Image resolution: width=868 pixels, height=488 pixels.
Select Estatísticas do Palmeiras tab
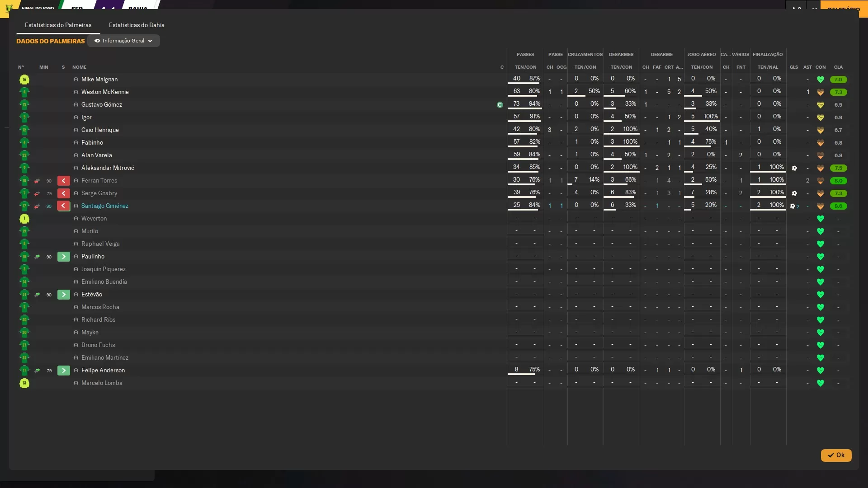58,25
